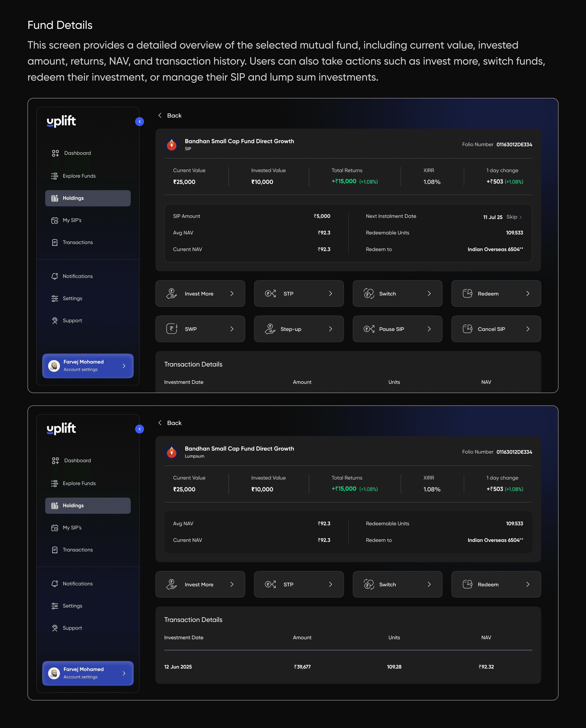586x728 pixels.
Task: Click the Notifications bell icon in top sidebar
Action: 55,276
